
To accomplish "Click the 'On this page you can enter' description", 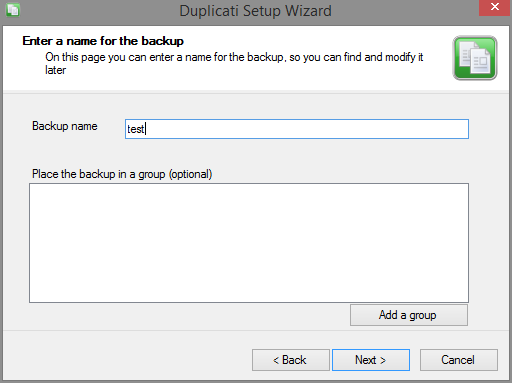I will [234, 63].
